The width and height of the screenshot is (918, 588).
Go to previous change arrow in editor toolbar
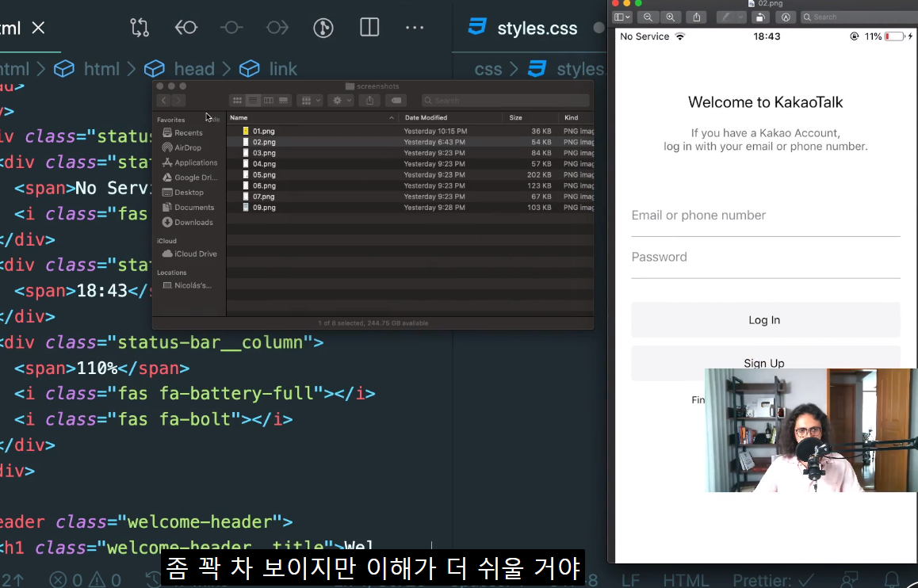click(186, 28)
